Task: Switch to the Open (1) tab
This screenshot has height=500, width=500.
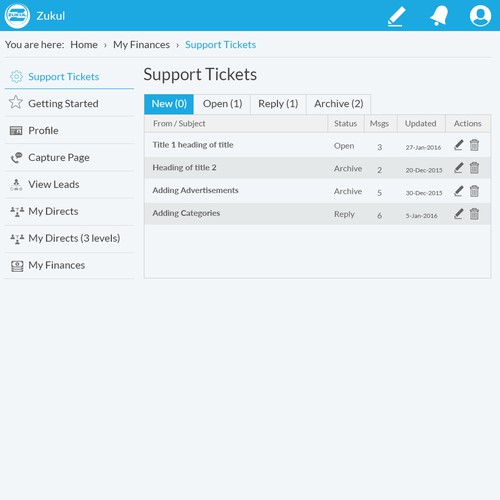Action: pos(222,104)
